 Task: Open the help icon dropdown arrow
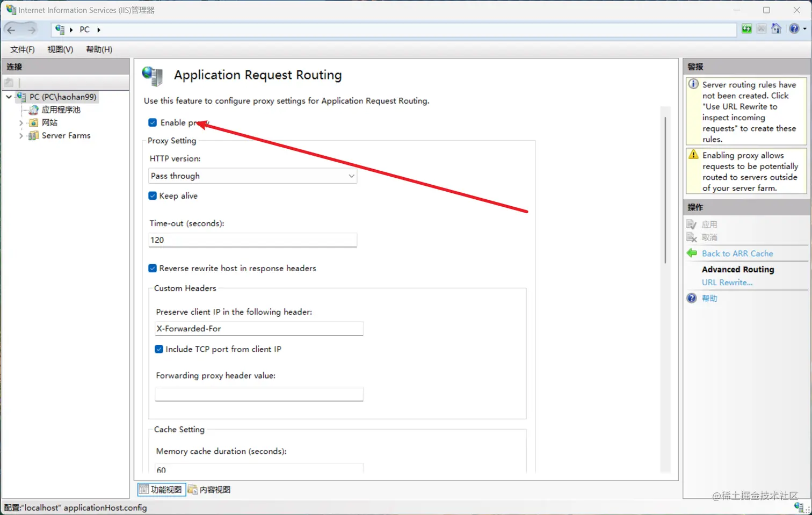pyautogui.click(x=804, y=29)
